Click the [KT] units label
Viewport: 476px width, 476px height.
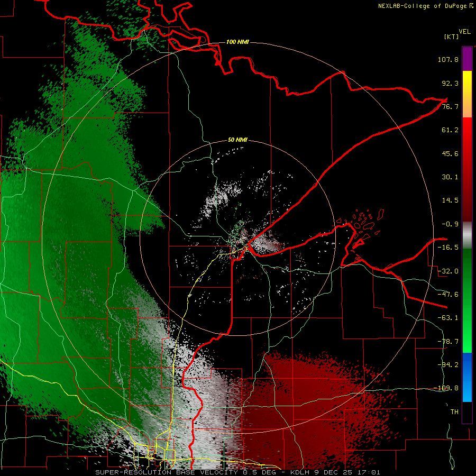click(x=451, y=36)
